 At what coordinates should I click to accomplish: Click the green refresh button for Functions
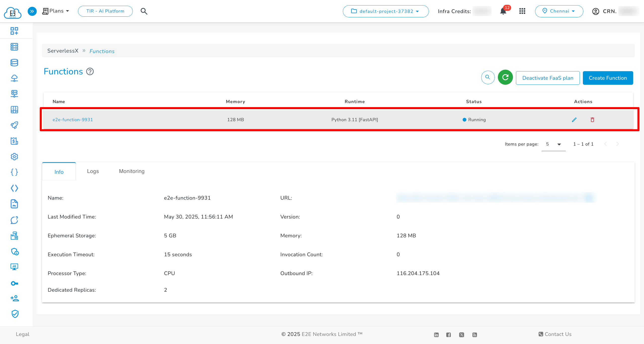pyautogui.click(x=505, y=78)
